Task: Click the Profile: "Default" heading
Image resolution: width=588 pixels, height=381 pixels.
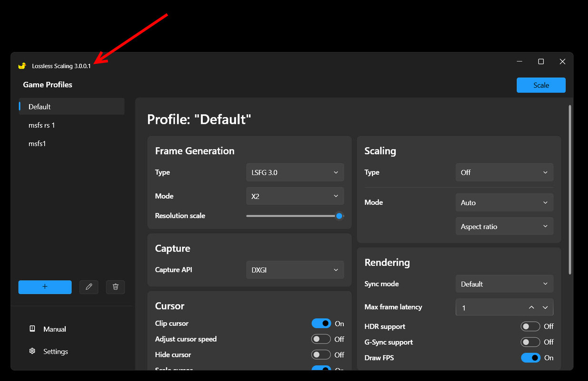Action: click(199, 119)
